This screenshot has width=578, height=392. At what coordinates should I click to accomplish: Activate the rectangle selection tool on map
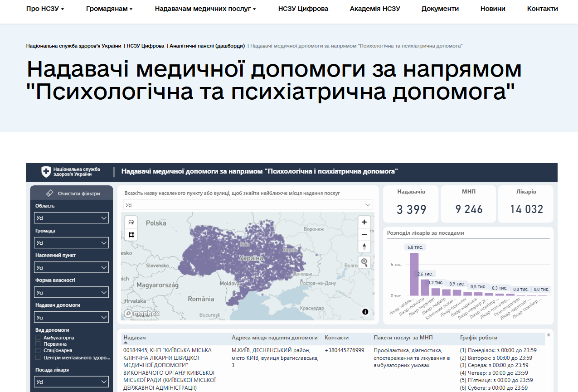pos(131,234)
